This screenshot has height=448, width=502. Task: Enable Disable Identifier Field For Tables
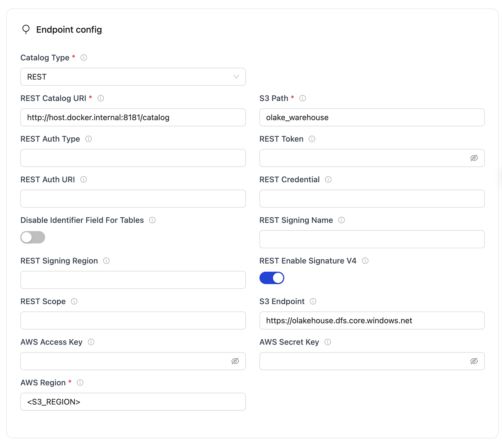32,237
